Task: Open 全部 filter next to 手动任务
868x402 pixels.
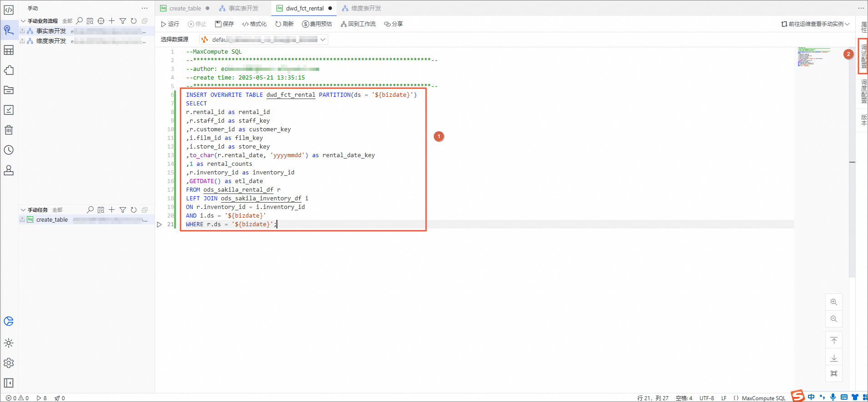Action: (57, 210)
